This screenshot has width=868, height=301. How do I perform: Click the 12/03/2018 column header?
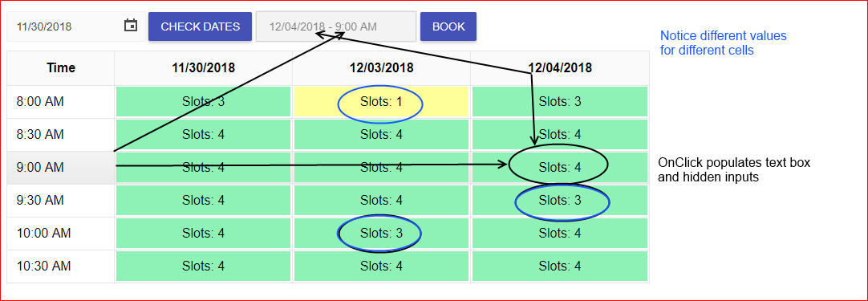381,68
